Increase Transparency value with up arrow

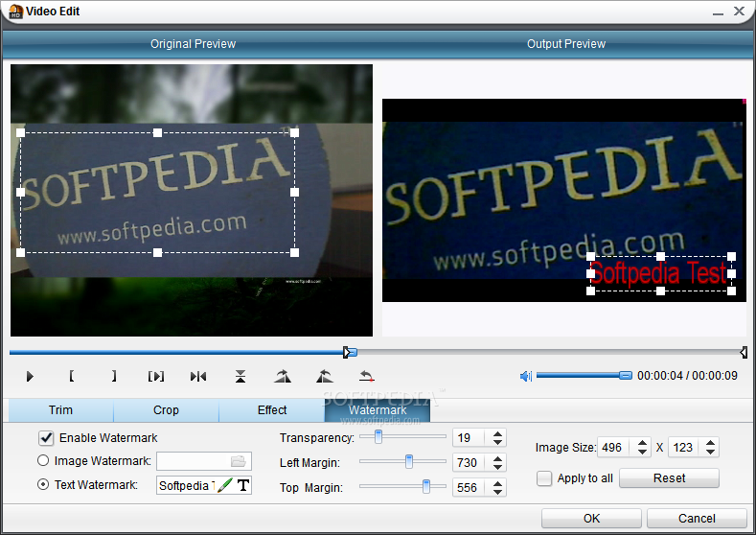coord(497,433)
